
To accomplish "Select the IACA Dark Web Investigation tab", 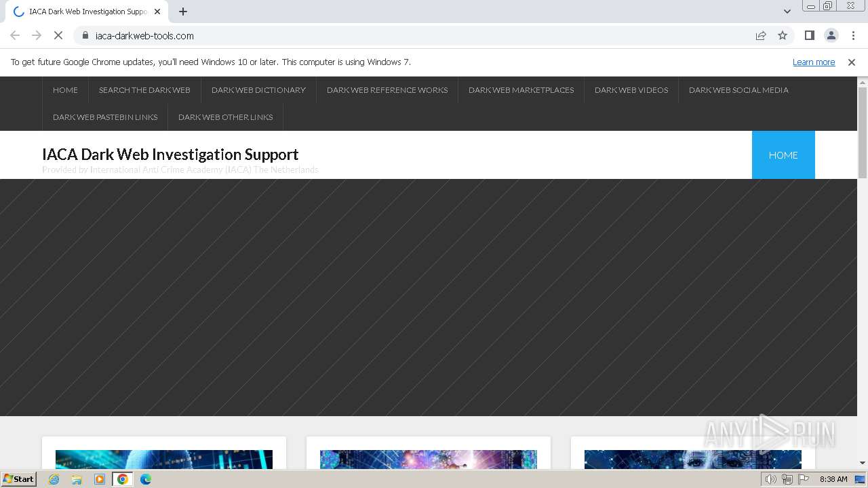I will coord(87,12).
